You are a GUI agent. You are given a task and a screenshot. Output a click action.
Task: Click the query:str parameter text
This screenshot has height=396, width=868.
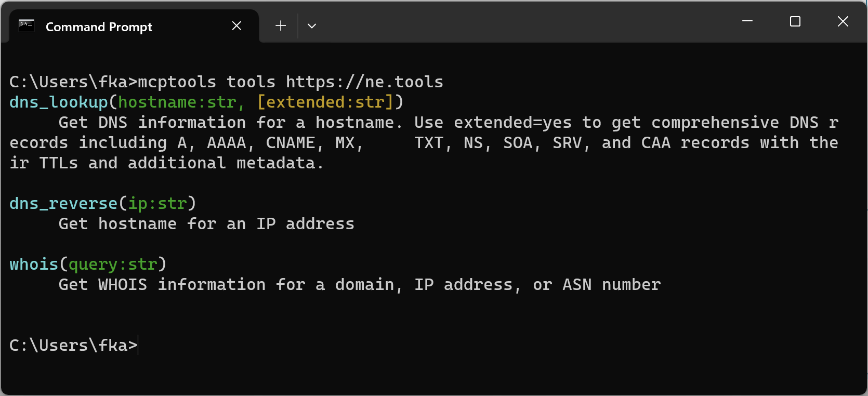point(113,265)
